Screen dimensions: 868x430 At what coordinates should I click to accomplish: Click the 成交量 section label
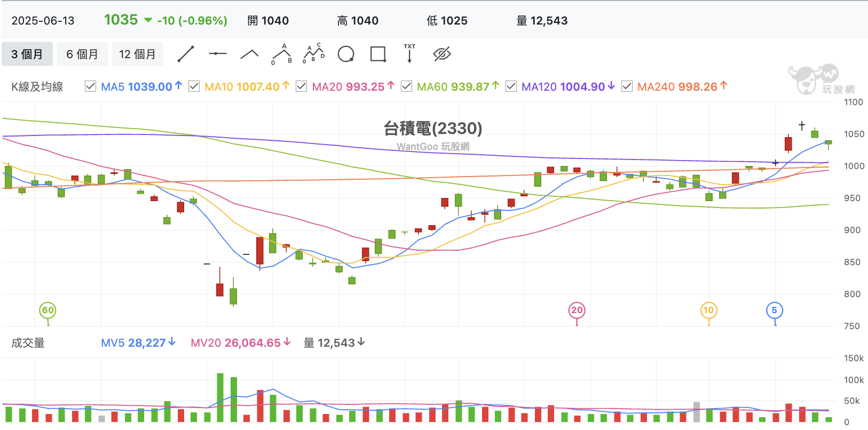click(x=28, y=343)
